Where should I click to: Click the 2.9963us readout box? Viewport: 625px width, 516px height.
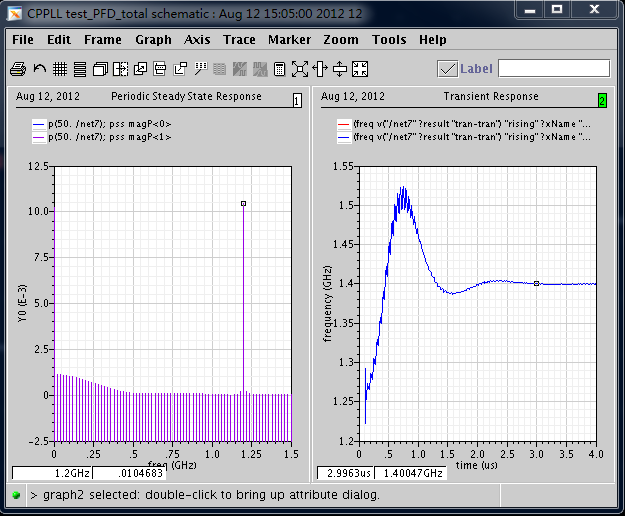click(x=345, y=473)
